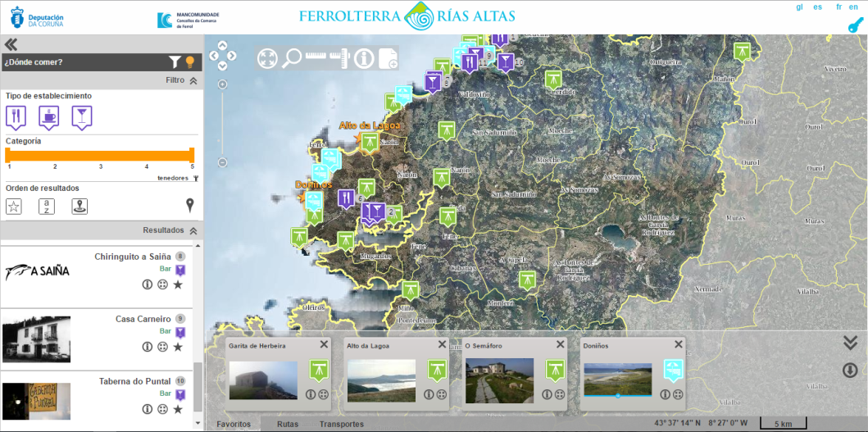The width and height of the screenshot is (868, 432).
Task: Show info for Chiringuito a Saiña
Action: [147, 284]
